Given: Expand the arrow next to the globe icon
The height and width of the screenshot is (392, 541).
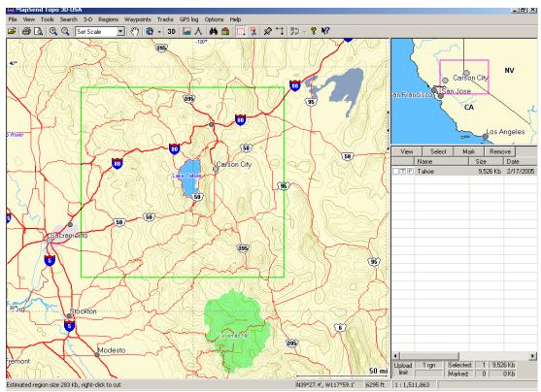Looking at the screenshot, I should pyautogui.click(x=159, y=32).
